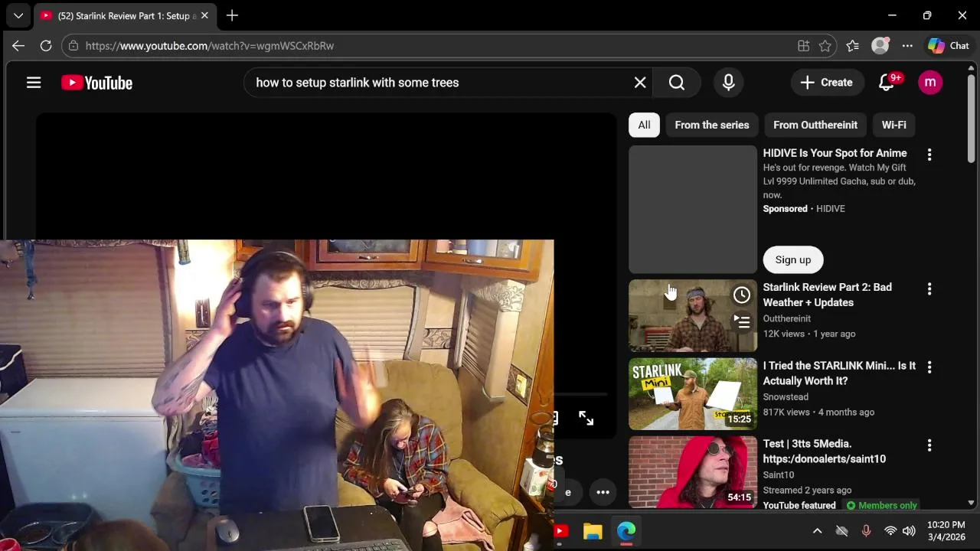Open the red hoodie stream thumbnail
This screenshot has height=551, width=980.
(x=693, y=472)
